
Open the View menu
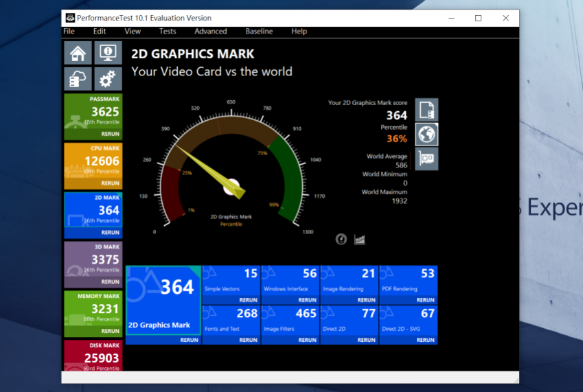133,31
